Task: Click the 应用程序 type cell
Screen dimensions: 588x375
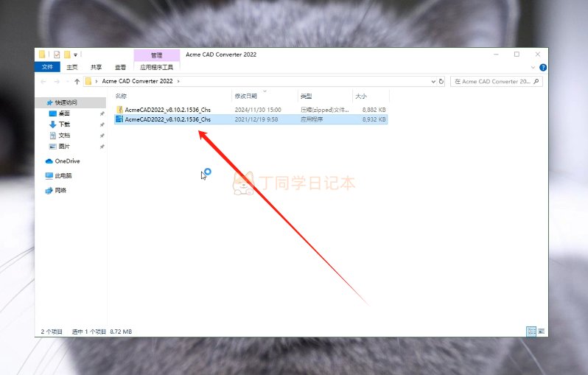Action: pyautogui.click(x=312, y=119)
